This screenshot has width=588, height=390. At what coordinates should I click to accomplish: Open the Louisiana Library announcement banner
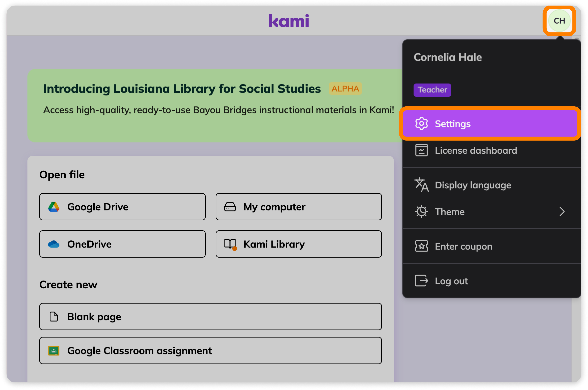pos(215,106)
